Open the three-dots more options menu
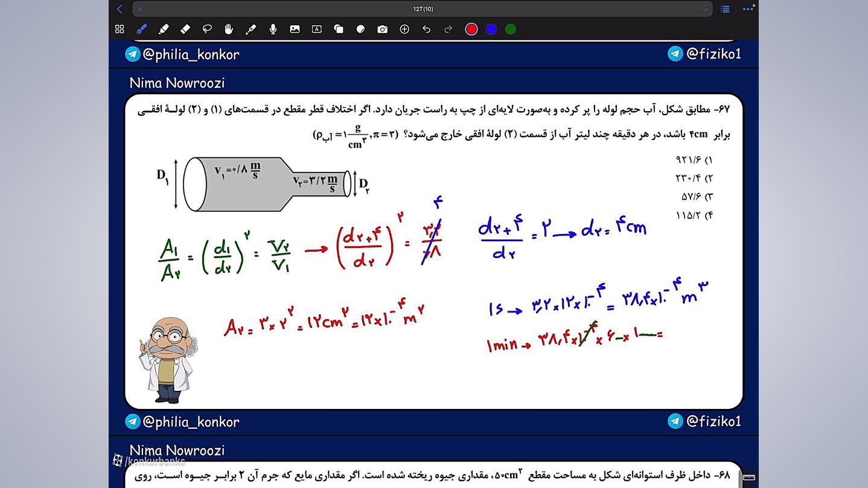 (x=748, y=9)
